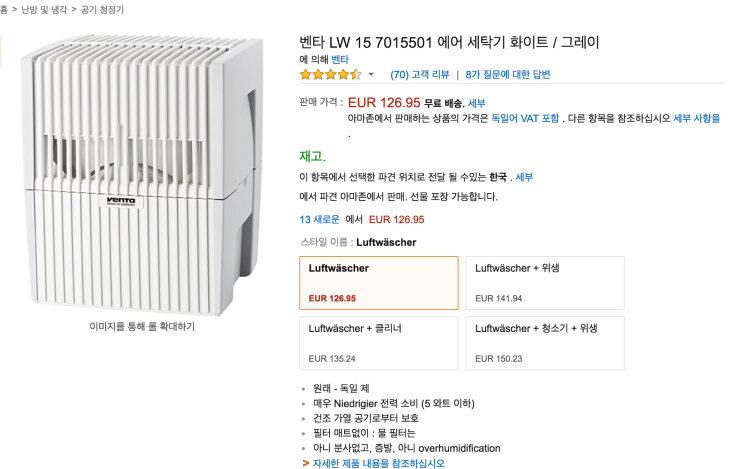This screenshot has width=743, height=469.
Task: Open the rating breakdown dropdown arrow
Action: click(371, 75)
